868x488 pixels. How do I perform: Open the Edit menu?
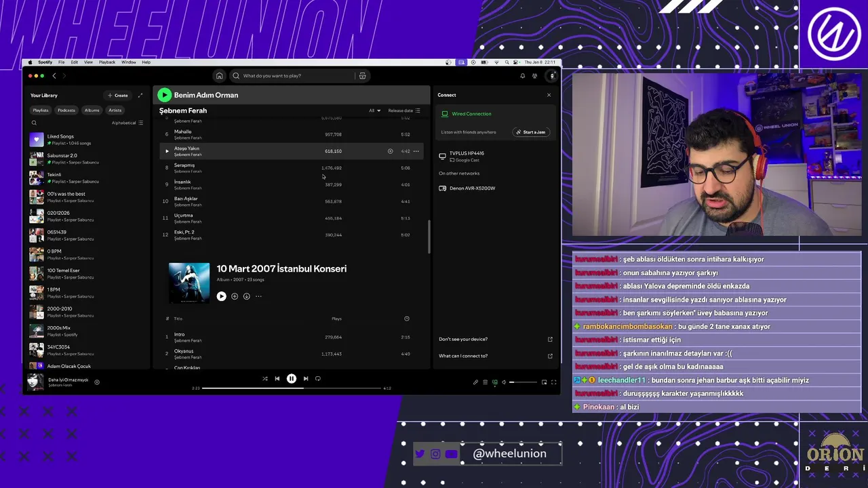coord(75,62)
